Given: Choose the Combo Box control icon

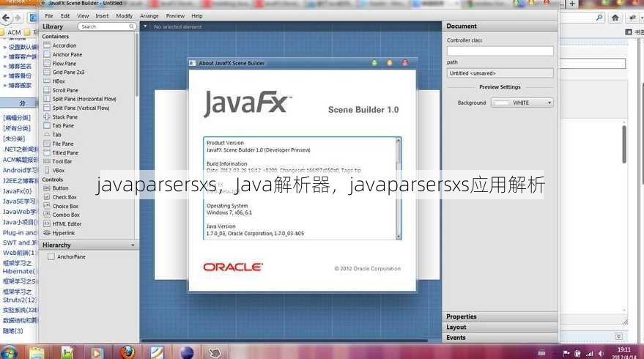Looking at the screenshot, I should tap(47, 215).
